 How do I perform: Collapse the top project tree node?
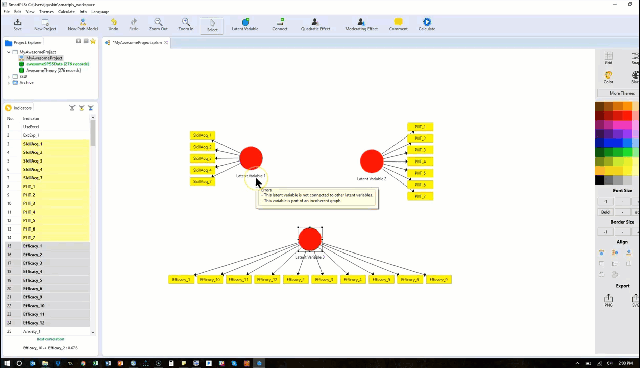coord(9,52)
